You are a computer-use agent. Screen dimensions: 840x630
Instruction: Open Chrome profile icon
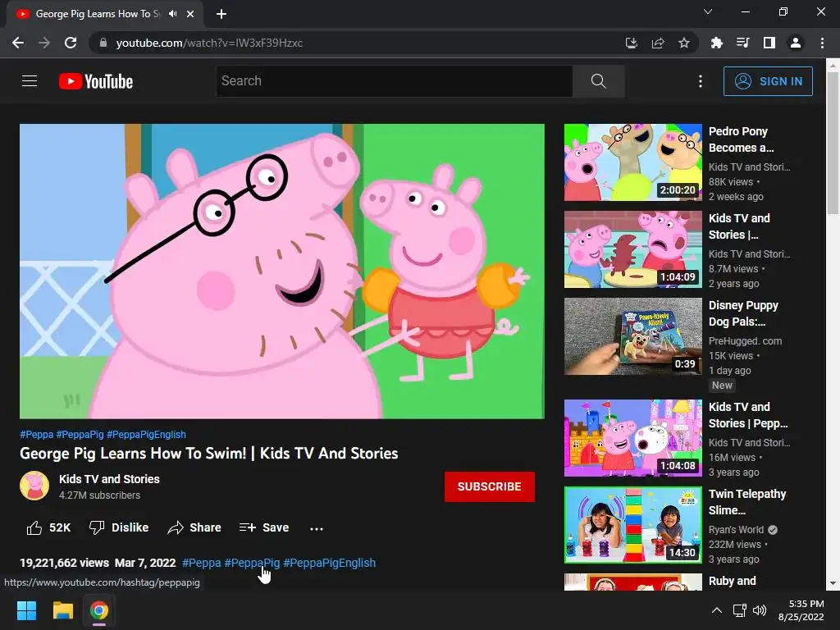pyautogui.click(x=796, y=43)
